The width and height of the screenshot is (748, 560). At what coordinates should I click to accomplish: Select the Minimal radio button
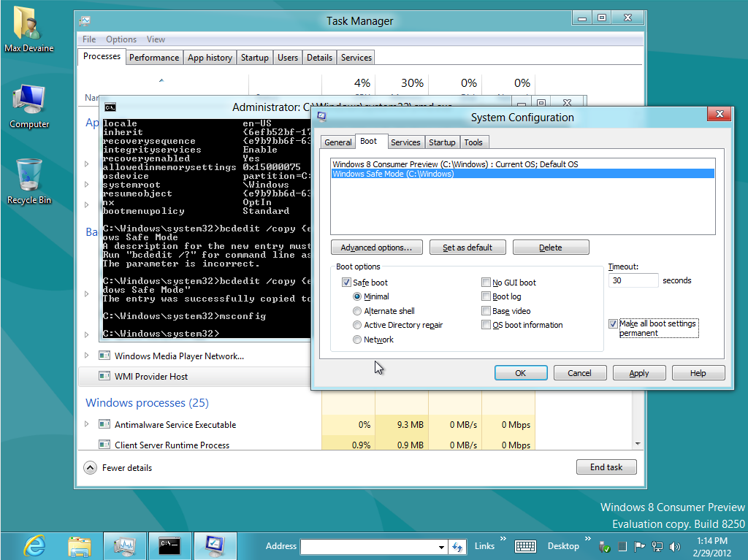[356, 296]
